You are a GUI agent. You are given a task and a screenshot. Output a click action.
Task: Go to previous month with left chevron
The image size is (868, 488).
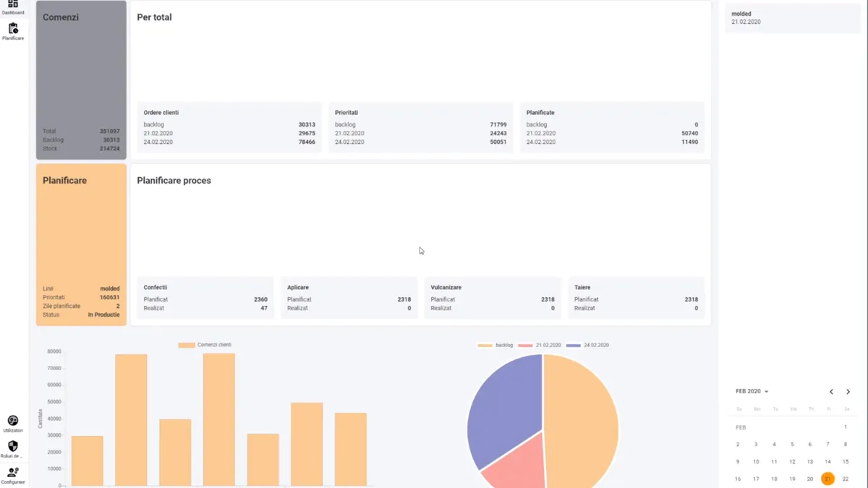coord(831,391)
